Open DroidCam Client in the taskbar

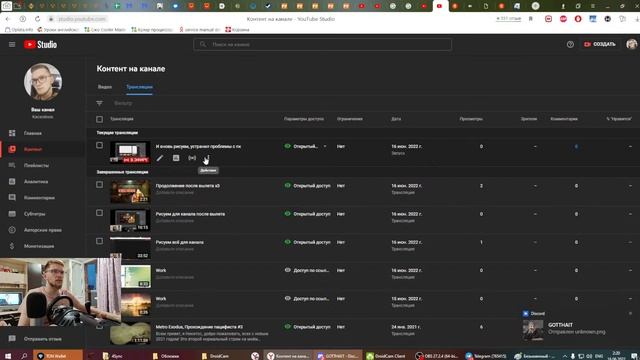[x=386, y=356]
